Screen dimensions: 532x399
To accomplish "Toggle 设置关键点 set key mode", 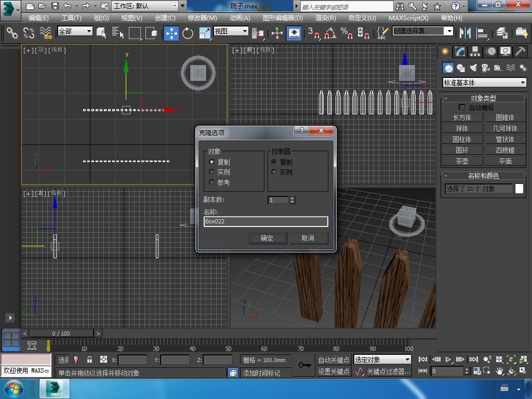I will pos(334,371).
